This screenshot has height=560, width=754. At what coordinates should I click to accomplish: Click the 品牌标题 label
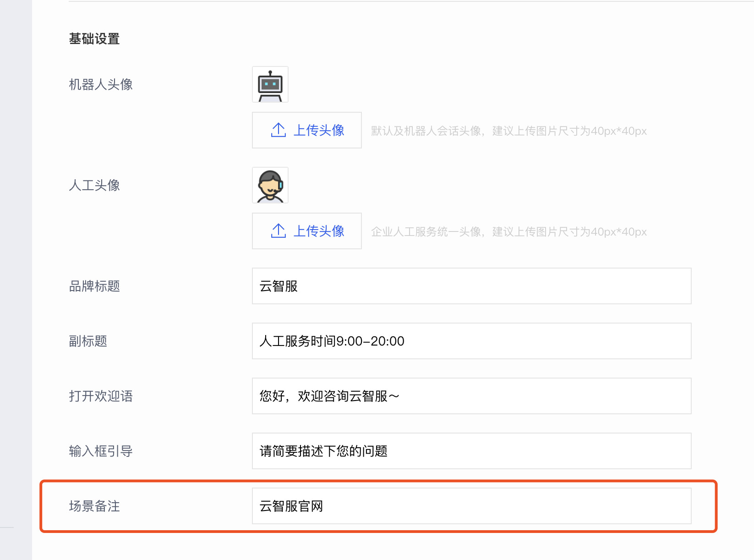click(x=94, y=286)
